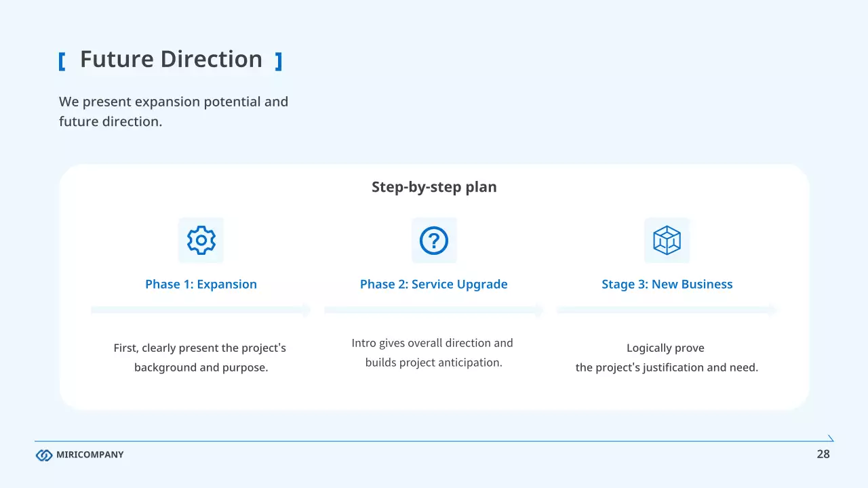Click the MIRICOMPANY footer text
This screenshot has width=868, height=488.
(x=90, y=455)
